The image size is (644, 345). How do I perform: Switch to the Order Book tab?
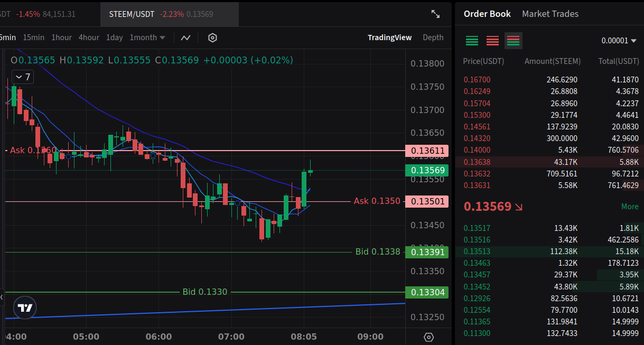487,14
